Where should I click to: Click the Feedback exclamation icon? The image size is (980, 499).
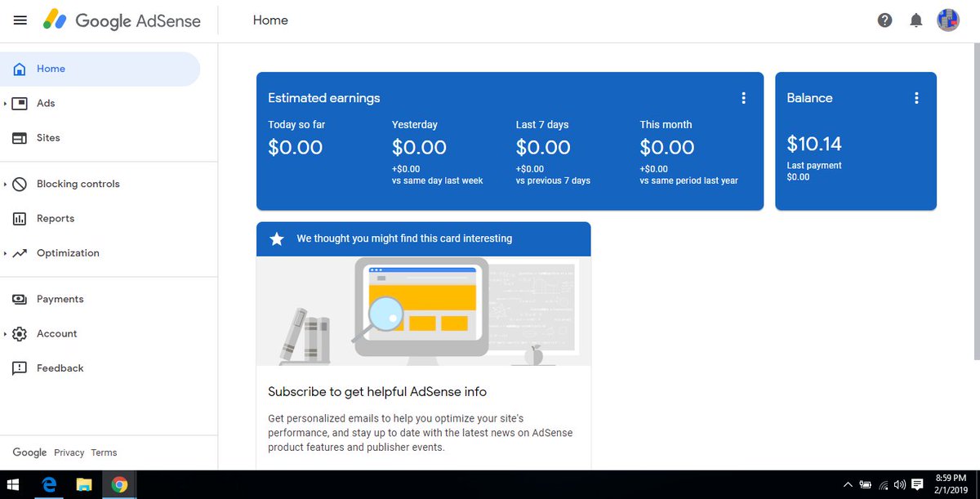coord(20,368)
